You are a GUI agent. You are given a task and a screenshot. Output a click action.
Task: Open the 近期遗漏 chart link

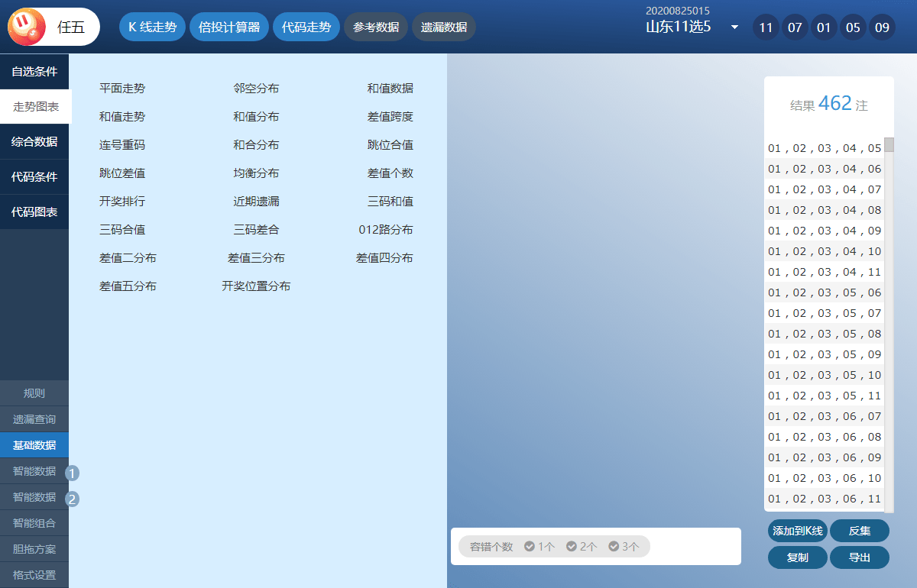pos(256,202)
